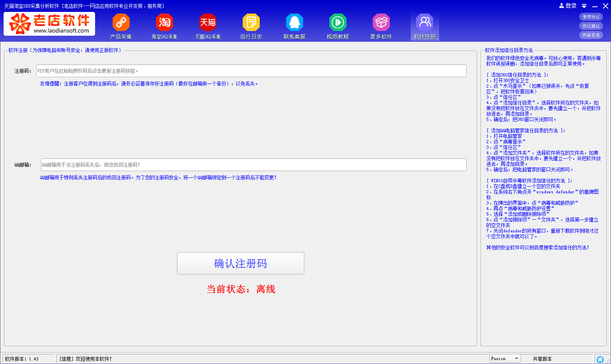Open 优化建议 suggestions button
Screen dimensions: 611x364
pos(591,26)
